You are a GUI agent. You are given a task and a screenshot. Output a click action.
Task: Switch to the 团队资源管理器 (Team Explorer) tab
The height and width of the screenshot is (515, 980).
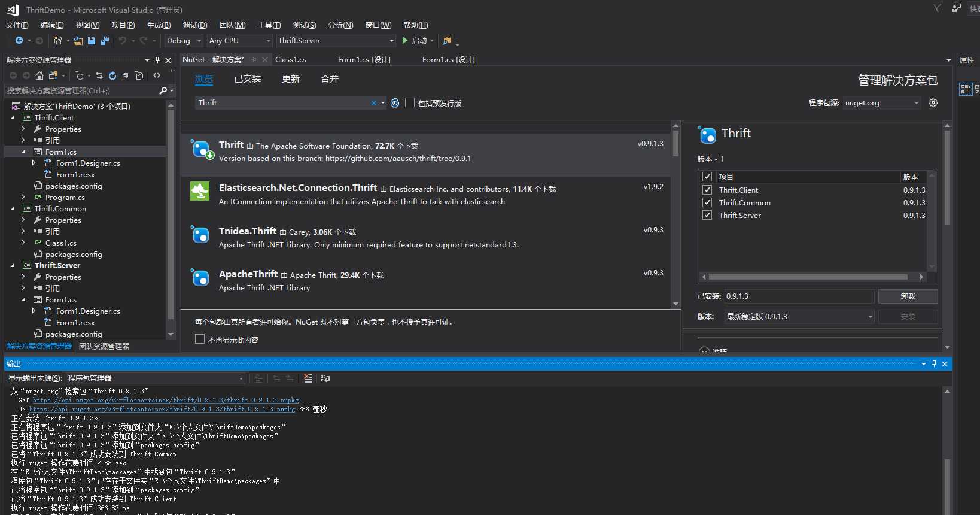(x=104, y=346)
